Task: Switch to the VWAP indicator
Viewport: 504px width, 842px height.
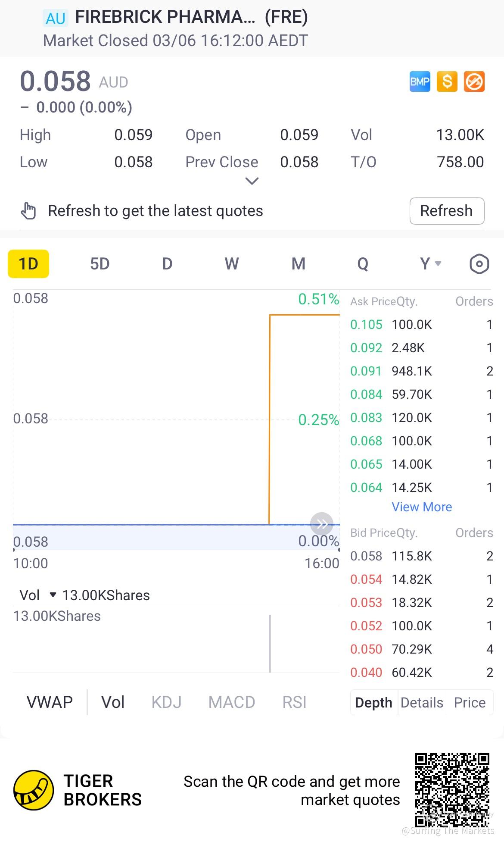Action: tap(50, 702)
